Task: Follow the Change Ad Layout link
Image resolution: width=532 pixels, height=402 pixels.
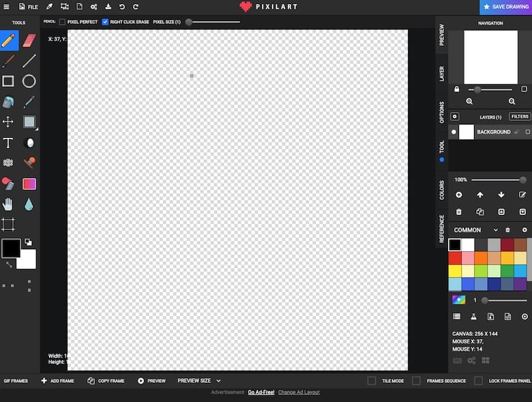Action: 299,392
